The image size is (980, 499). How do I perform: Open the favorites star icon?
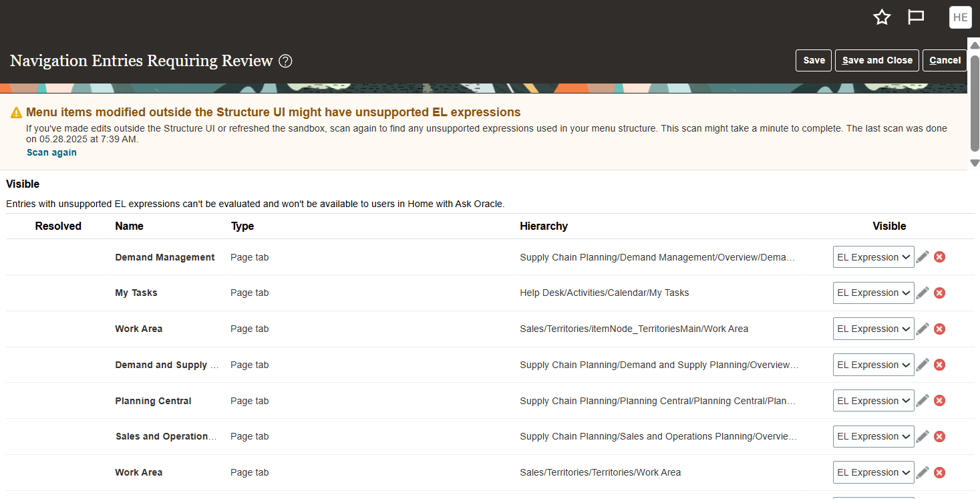882,17
